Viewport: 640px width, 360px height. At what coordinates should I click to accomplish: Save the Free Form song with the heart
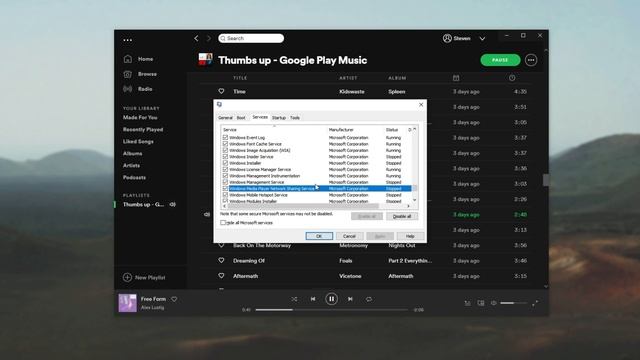coord(174,299)
